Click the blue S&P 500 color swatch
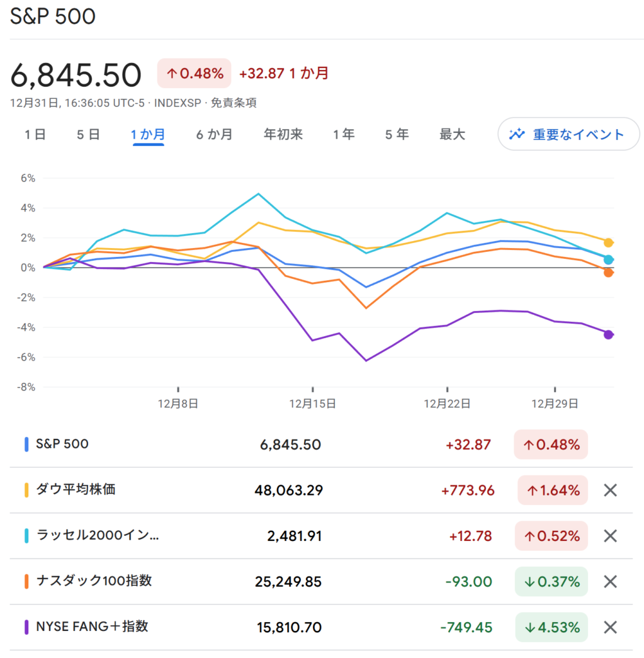The width and height of the screenshot is (644, 658). 26,444
